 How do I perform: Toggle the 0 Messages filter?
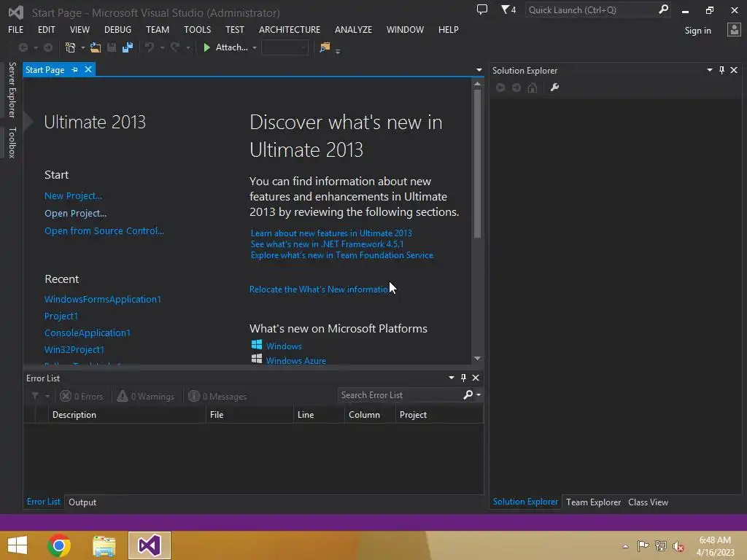[x=217, y=396]
